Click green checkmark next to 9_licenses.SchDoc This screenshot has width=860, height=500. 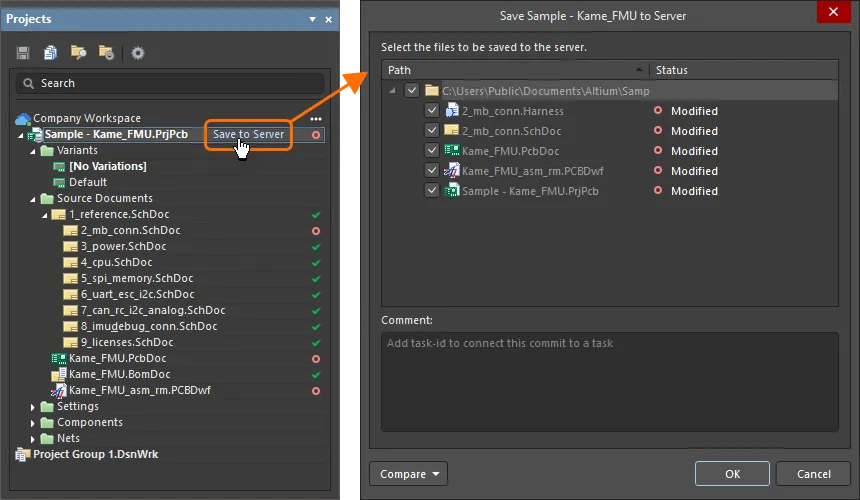tap(316, 343)
